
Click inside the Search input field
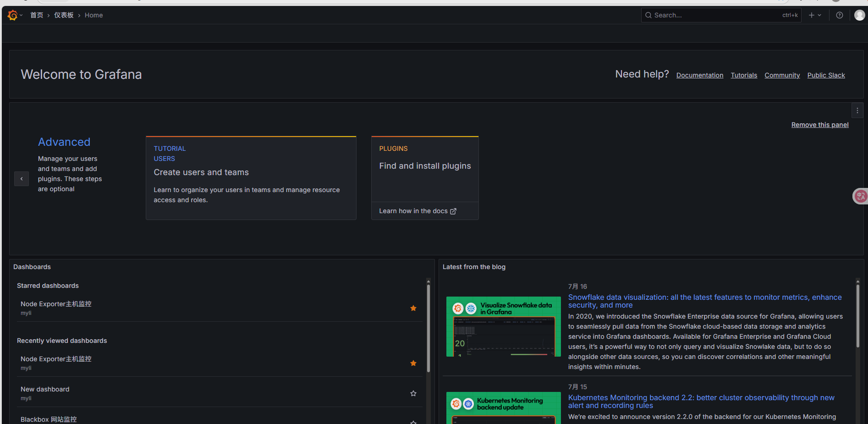[710, 15]
